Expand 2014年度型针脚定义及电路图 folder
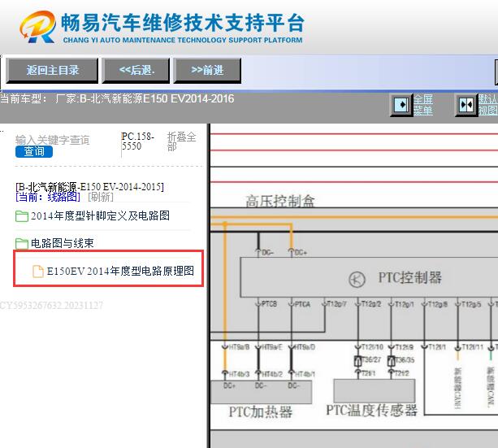This screenshot has width=498, height=448. tap(100, 216)
